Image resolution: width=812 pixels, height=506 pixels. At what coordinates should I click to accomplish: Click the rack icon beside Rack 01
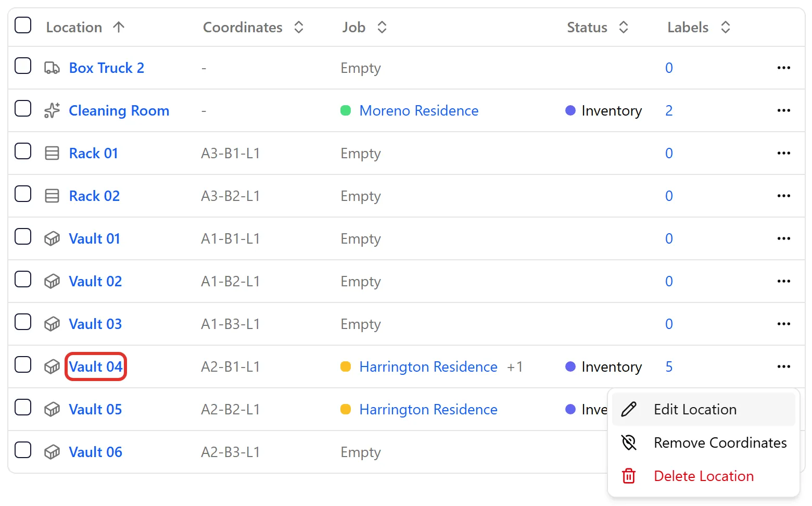[52, 153]
